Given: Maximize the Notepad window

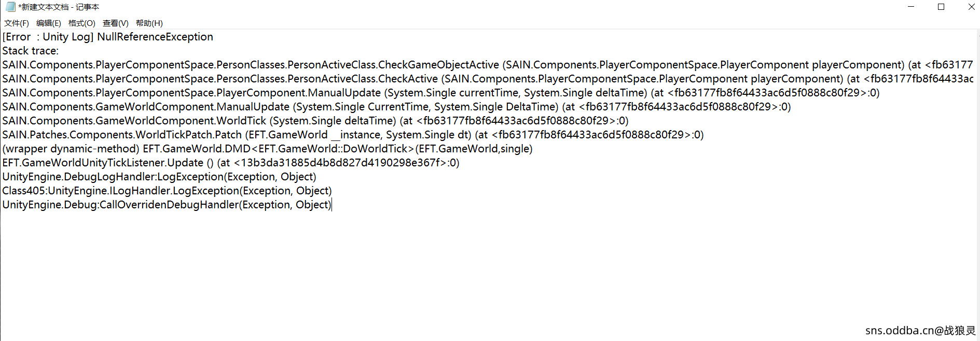Looking at the screenshot, I should pos(941,7).
